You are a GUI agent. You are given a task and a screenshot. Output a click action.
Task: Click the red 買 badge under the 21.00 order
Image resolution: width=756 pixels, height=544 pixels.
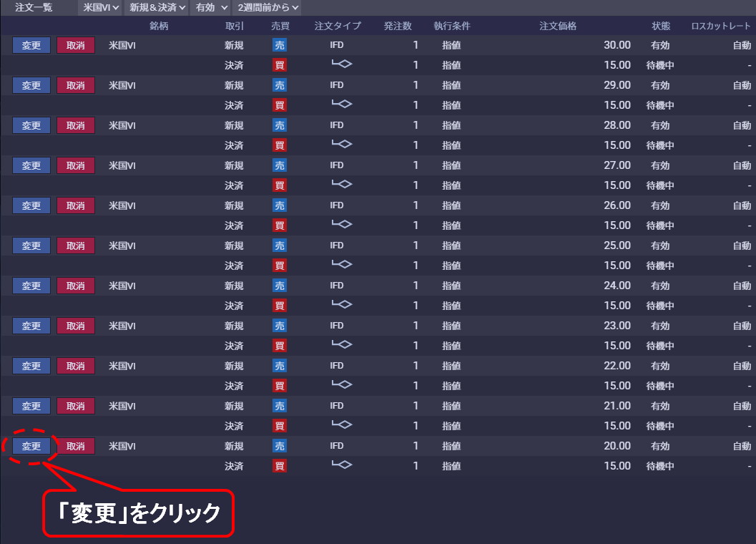pos(280,426)
